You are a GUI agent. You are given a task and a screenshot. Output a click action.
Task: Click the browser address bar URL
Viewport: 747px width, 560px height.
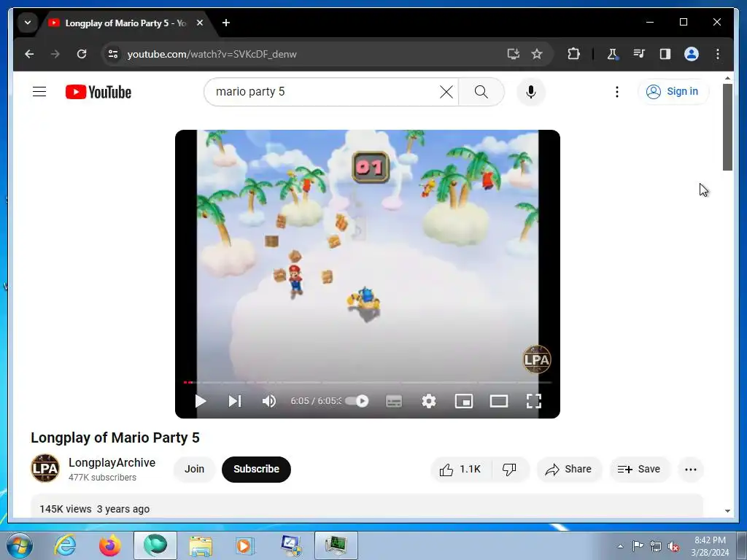click(x=212, y=54)
